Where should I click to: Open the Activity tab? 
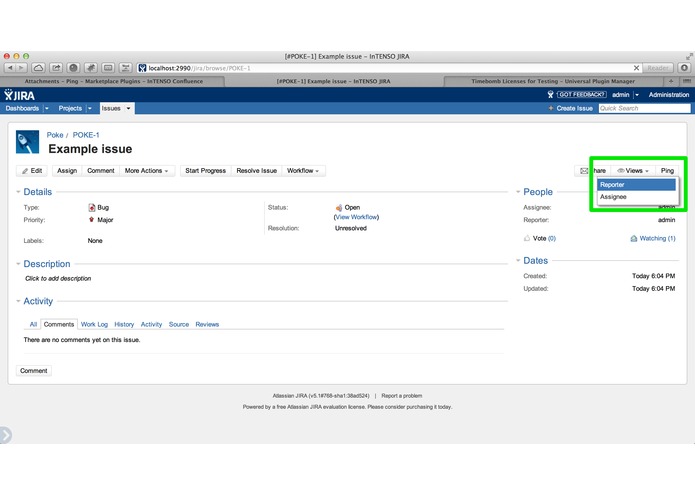point(152,324)
